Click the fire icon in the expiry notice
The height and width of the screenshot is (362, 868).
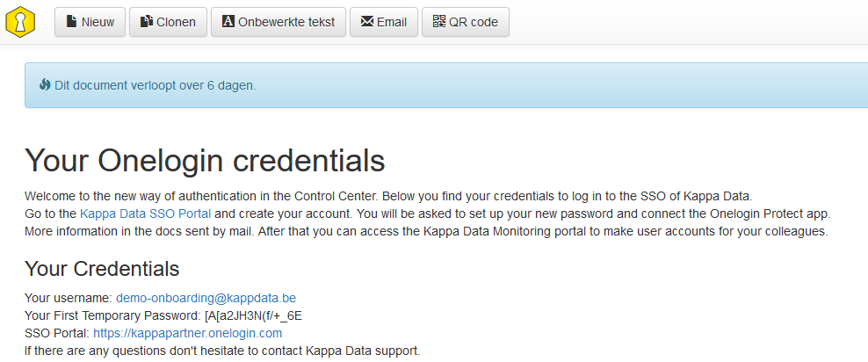tap(45, 85)
